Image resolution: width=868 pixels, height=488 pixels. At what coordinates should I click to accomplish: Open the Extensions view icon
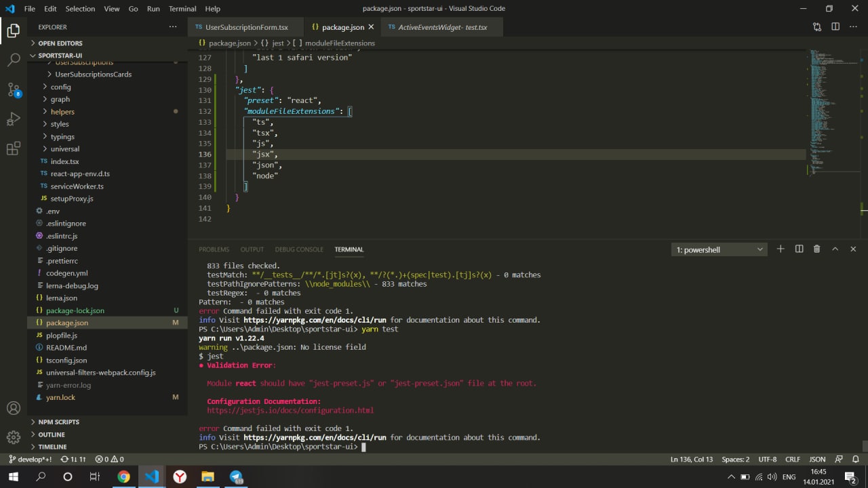pyautogui.click(x=13, y=149)
